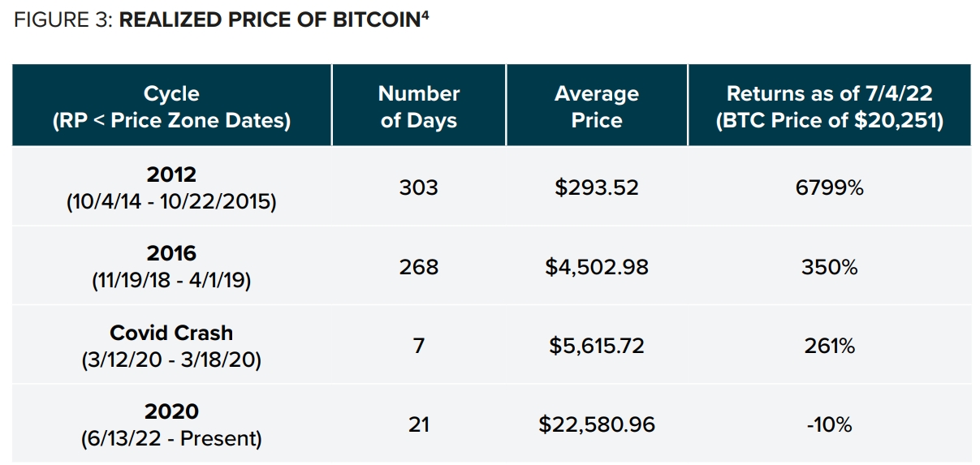The height and width of the screenshot is (465, 980).
Task: Click the $4,502.98 average price cell
Action: click(597, 266)
